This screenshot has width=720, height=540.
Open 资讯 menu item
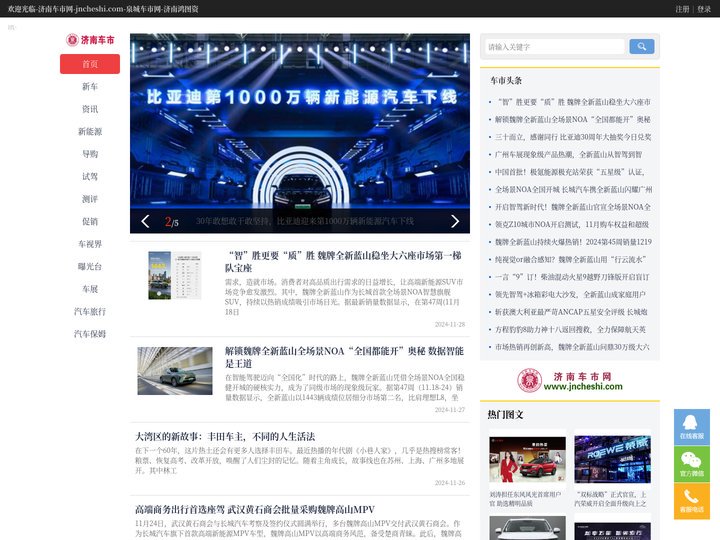point(90,109)
